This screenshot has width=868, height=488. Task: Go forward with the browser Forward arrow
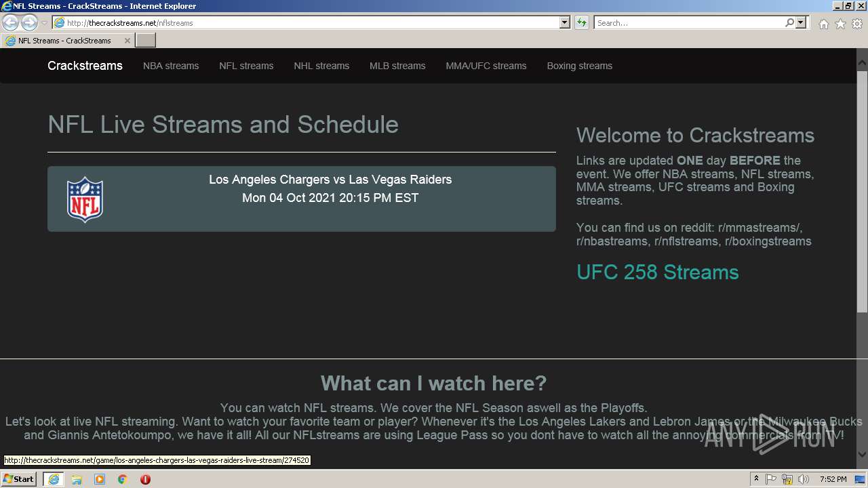29,23
